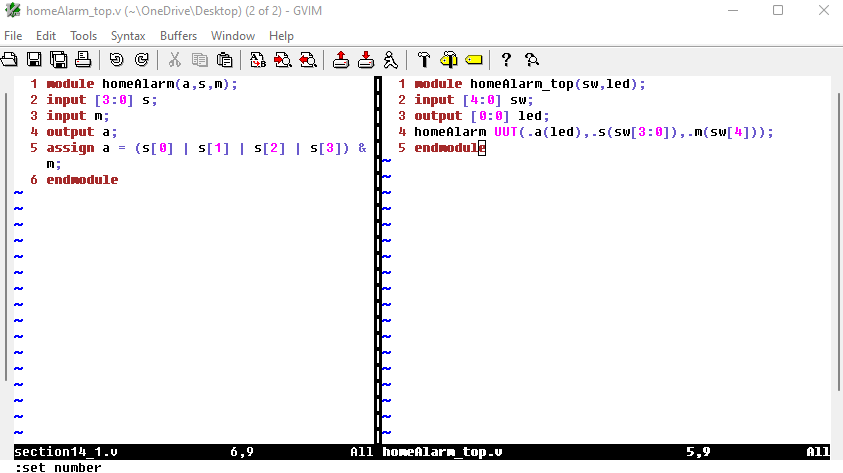Paste from clipboard using toolbar icon
The width and height of the screenshot is (843, 473).
pos(224,60)
